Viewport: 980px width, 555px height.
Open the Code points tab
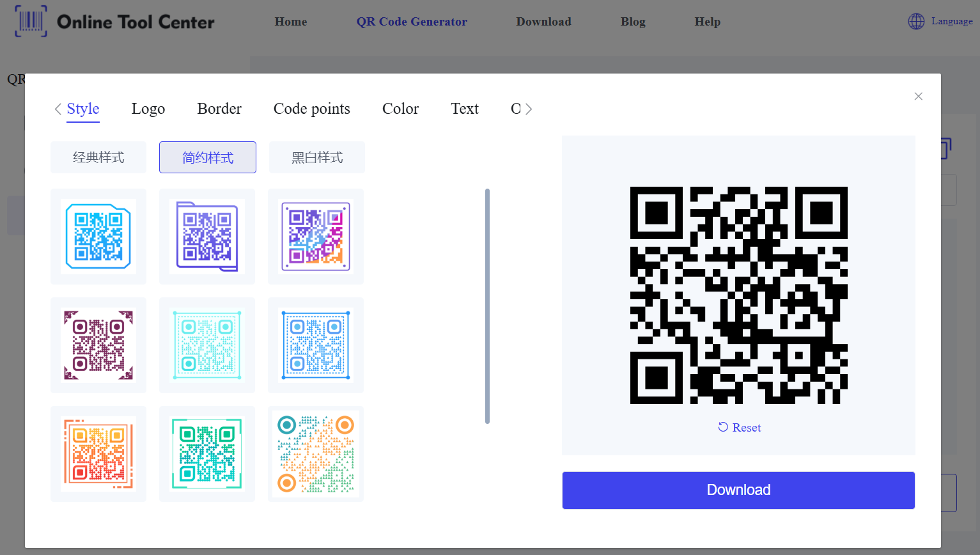(312, 109)
